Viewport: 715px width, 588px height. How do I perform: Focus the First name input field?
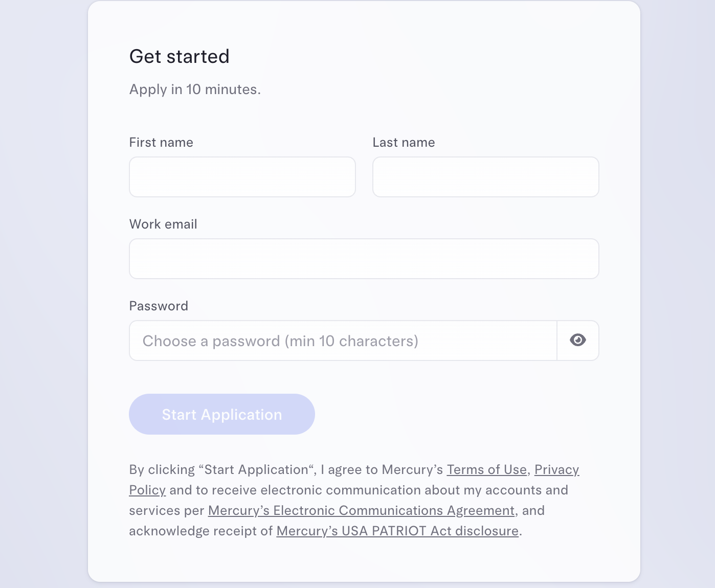click(242, 177)
